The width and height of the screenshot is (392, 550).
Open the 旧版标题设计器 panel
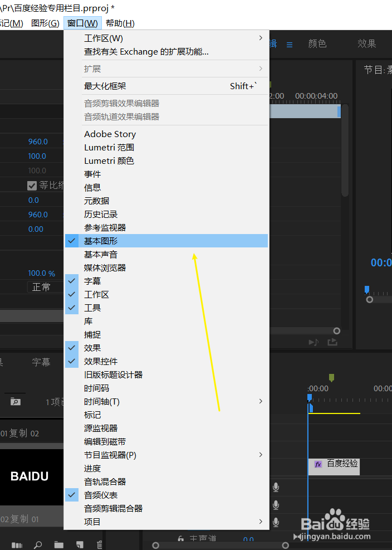point(166,374)
